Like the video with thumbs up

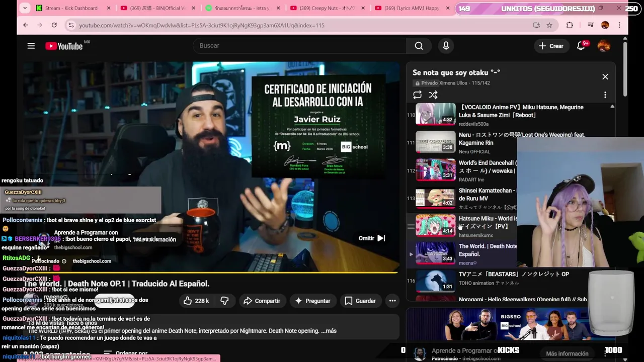[196, 301]
